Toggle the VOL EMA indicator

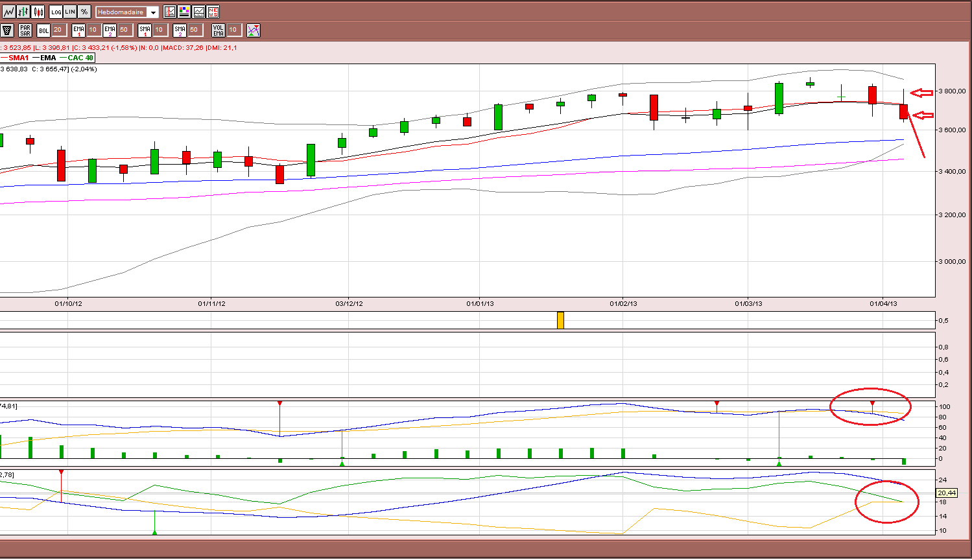pyautogui.click(x=219, y=30)
